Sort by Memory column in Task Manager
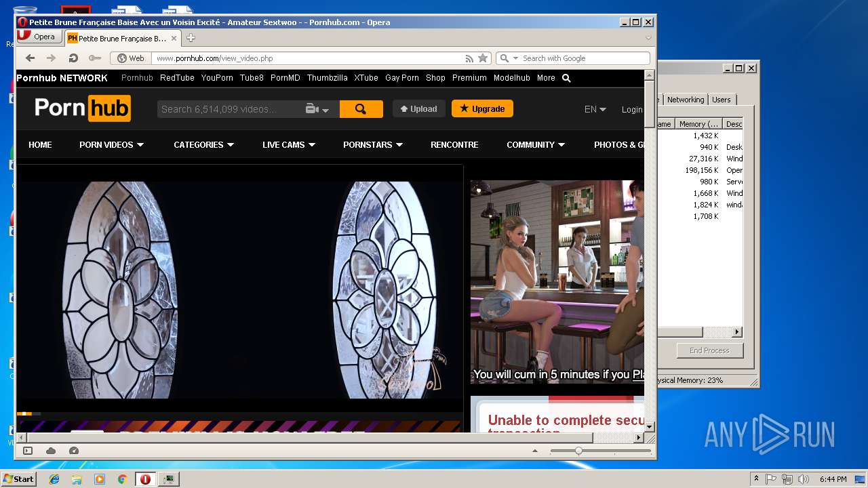868x488 pixels. pyautogui.click(x=698, y=124)
